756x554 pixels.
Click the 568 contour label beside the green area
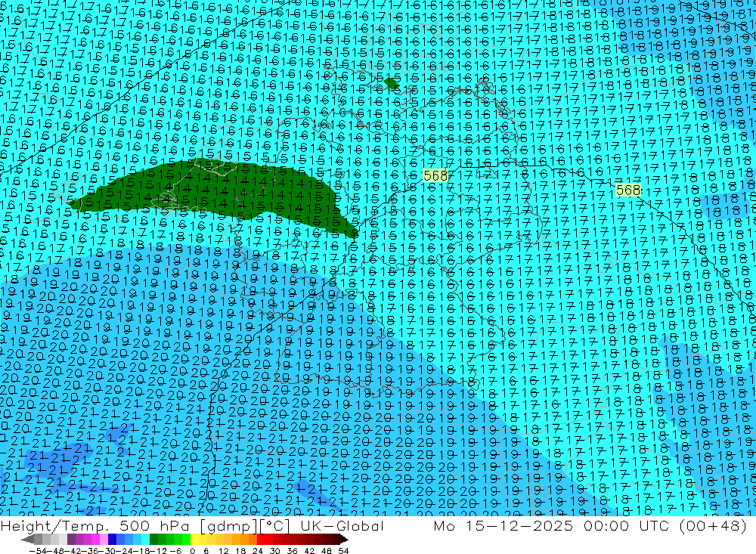435,176
